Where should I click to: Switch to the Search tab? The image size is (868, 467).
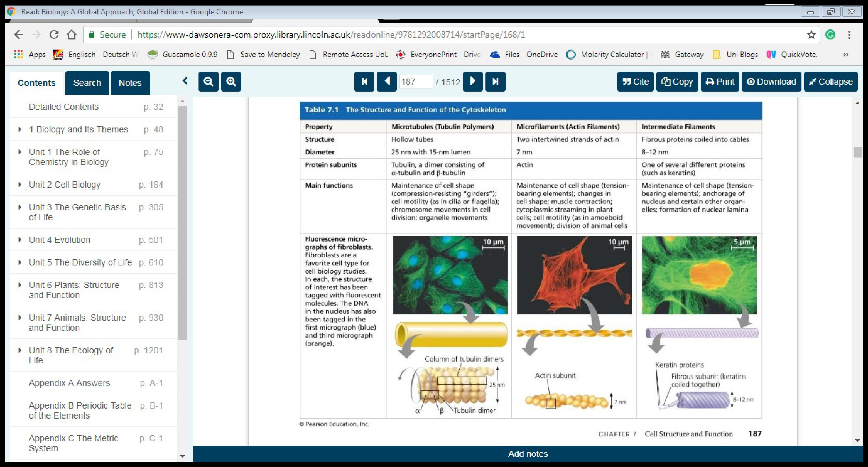pyautogui.click(x=87, y=83)
